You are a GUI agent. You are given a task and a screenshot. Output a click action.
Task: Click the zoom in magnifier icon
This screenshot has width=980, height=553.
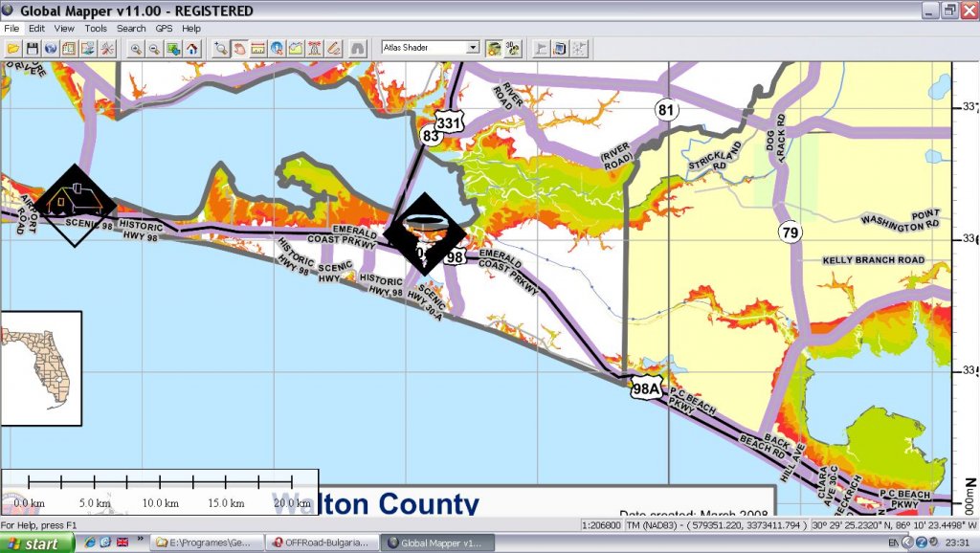click(x=136, y=48)
